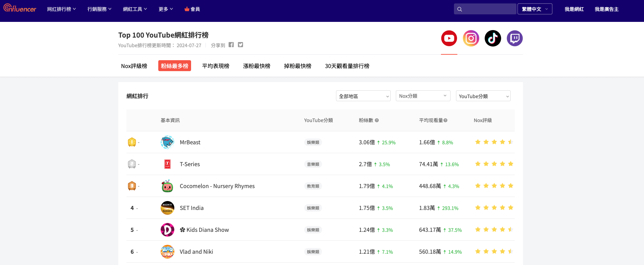Open the MrBeast channel link

point(190,142)
